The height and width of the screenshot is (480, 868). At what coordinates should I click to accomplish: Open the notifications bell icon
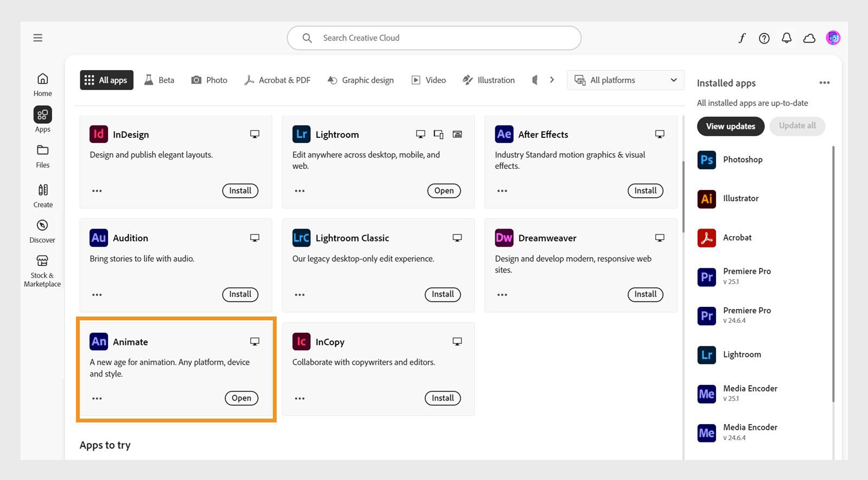[786, 38]
